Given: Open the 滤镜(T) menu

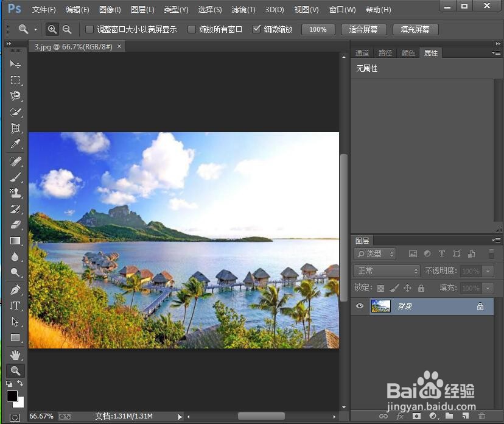Looking at the screenshot, I should (243, 10).
